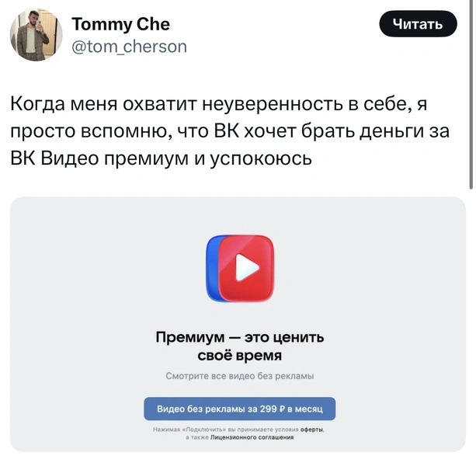Click the scrollbar on the right edge

471,94
